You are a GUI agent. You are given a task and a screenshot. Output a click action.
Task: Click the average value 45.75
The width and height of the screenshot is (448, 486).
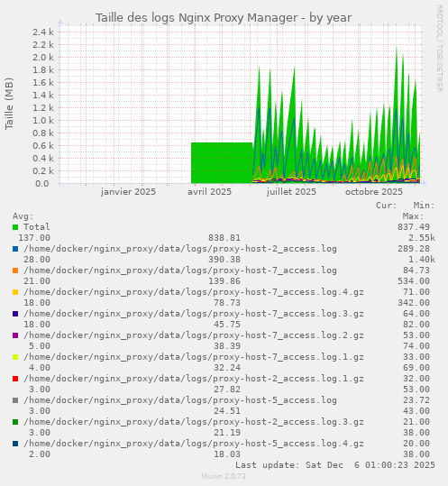coord(227,325)
